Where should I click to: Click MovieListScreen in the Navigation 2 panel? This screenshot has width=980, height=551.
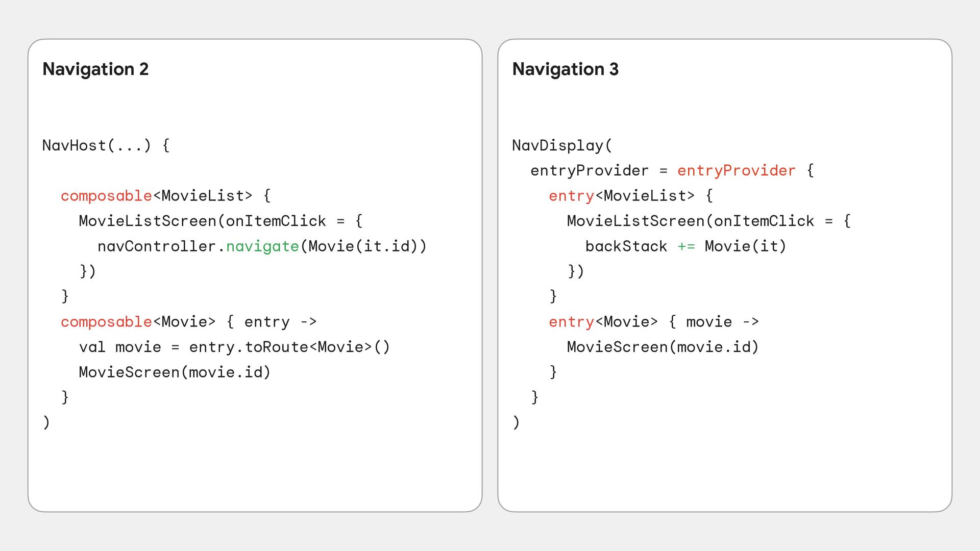click(148, 221)
